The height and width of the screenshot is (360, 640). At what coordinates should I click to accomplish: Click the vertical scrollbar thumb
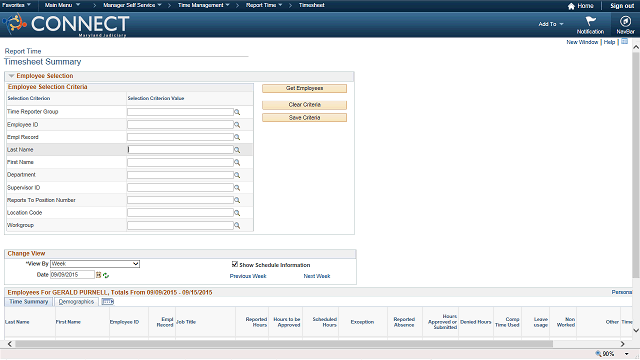[x=636, y=165]
